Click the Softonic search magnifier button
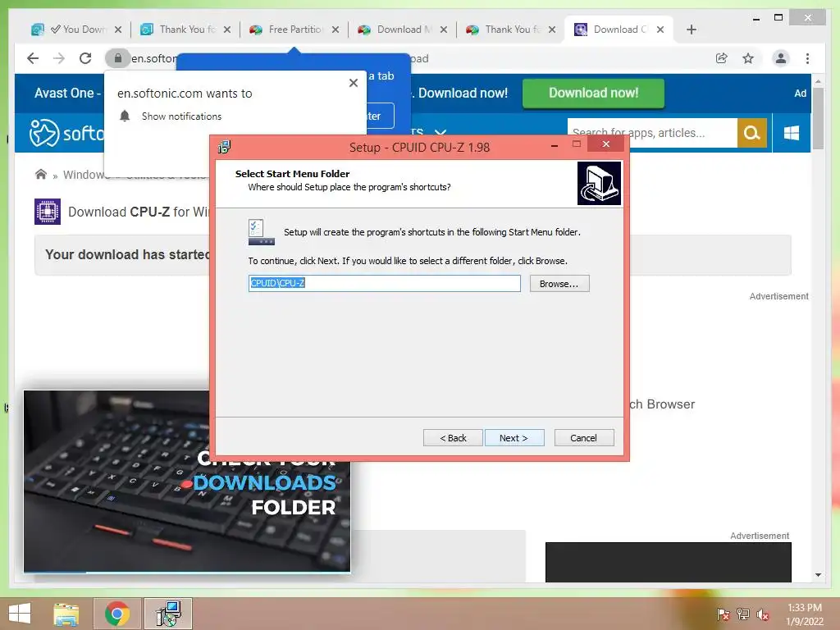 [751, 132]
